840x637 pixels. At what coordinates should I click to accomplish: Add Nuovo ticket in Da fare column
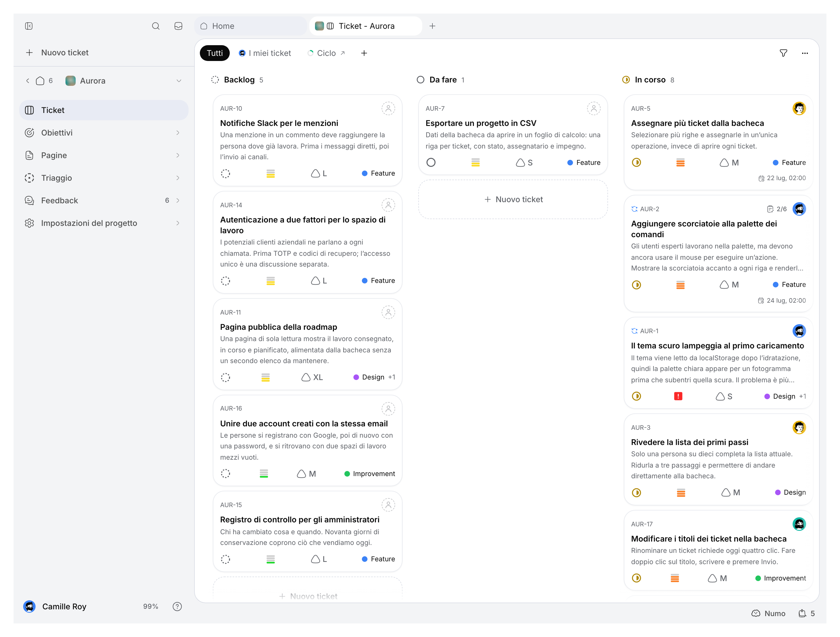(513, 199)
